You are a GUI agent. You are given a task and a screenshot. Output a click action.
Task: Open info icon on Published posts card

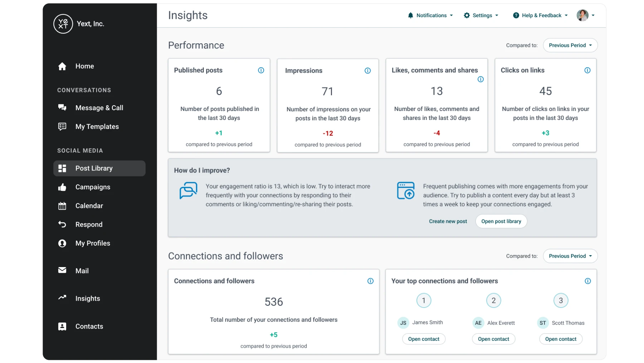point(261,70)
